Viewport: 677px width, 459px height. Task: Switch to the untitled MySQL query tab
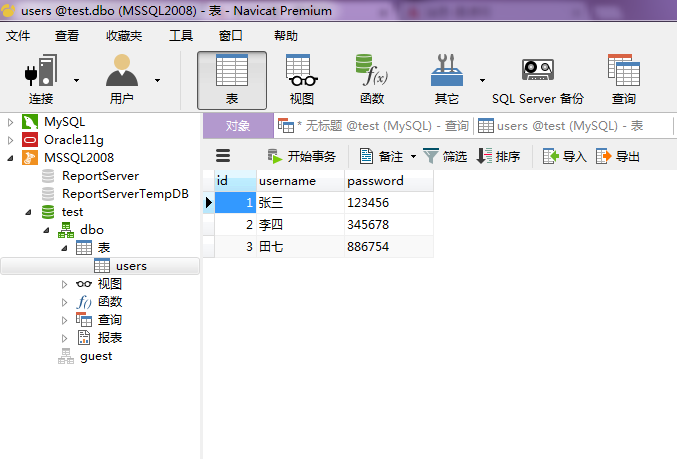pos(373,126)
